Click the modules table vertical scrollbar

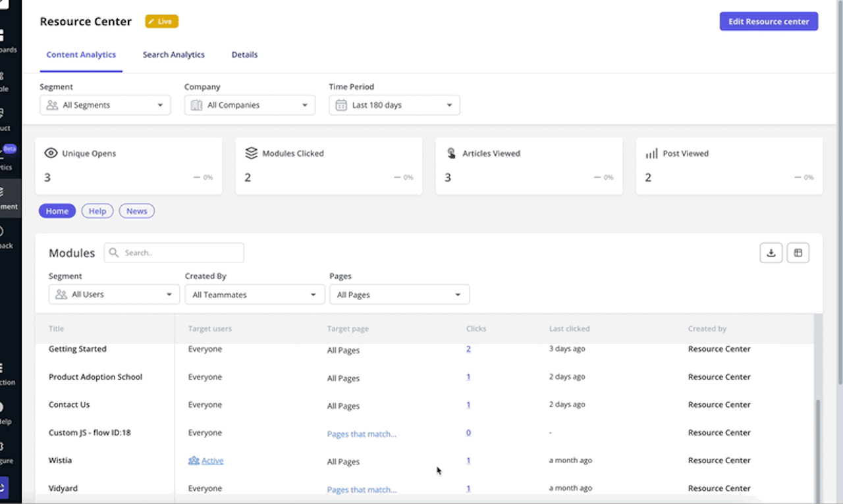pos(818,447)
